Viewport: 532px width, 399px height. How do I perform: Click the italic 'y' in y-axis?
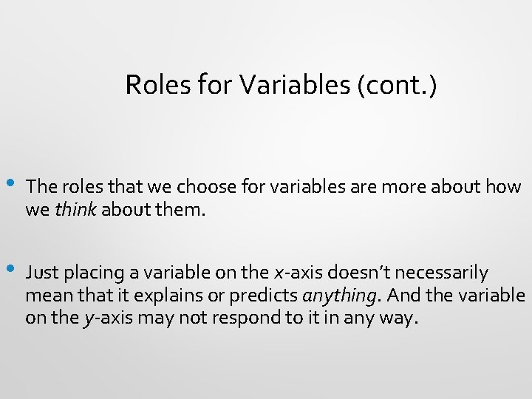88,319
